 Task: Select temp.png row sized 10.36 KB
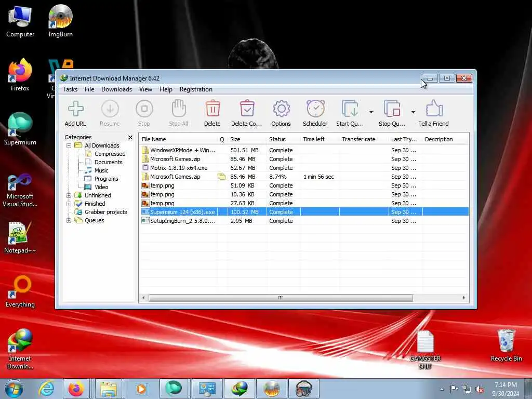pyautogui.click(x=304, y=194)
